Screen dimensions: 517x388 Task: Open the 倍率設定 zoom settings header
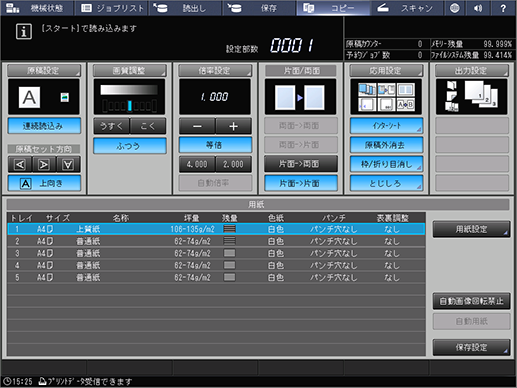(x=215, y=70)
